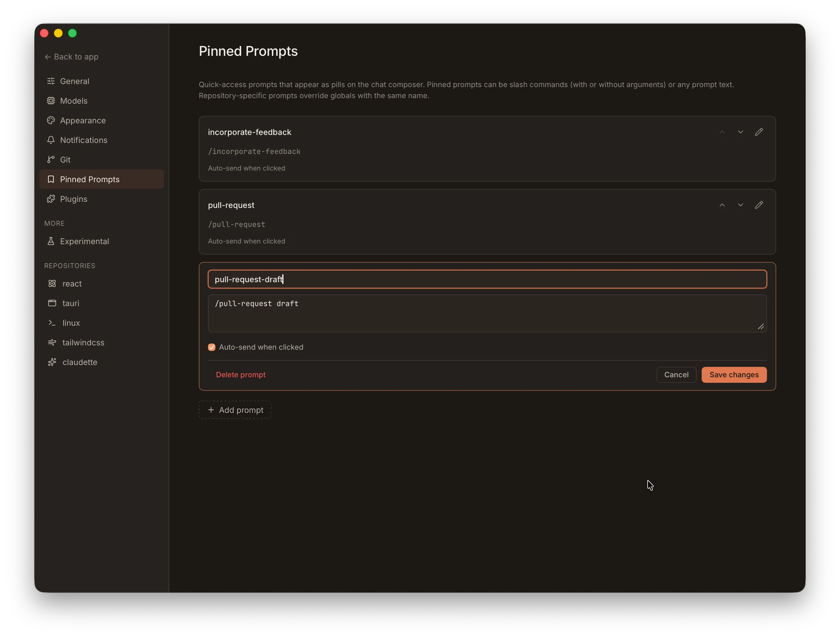This screenshot has width=840, height=638.
Task: Click the tauri repository window icon
Action: tap(52, 303)
